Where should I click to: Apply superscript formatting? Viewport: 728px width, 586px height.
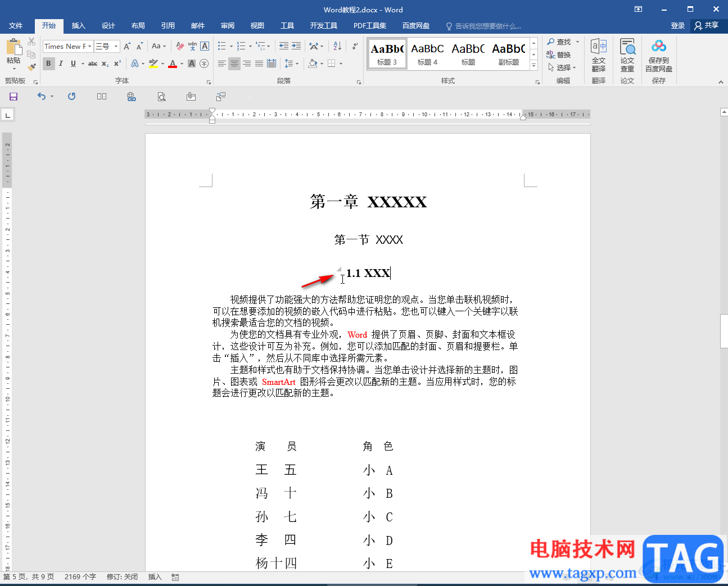[x=117, y=63]
